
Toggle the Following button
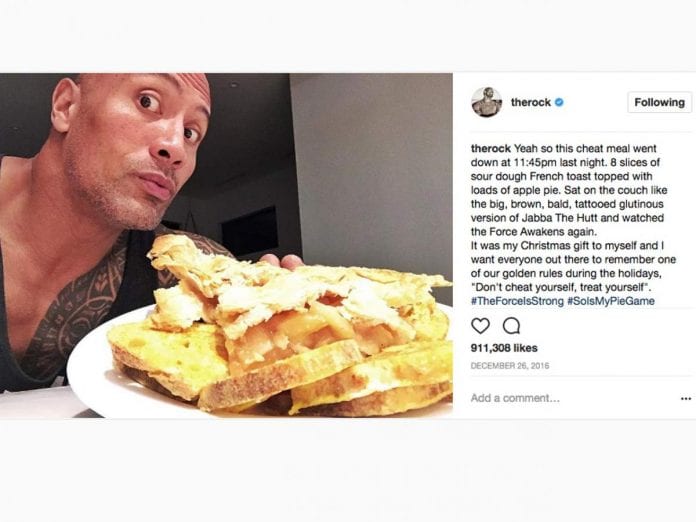point(659,102)
